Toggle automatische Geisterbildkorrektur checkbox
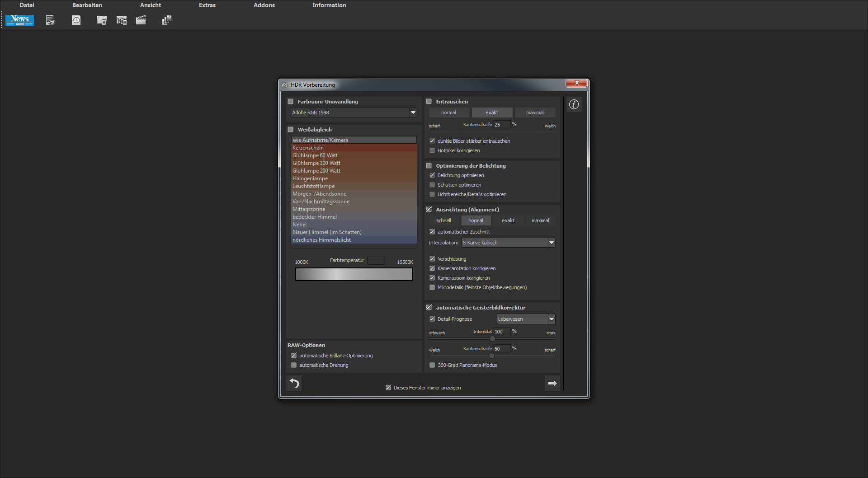Image resolution: width=868 pixels, height=478 pixels. [x=429, y=308]
